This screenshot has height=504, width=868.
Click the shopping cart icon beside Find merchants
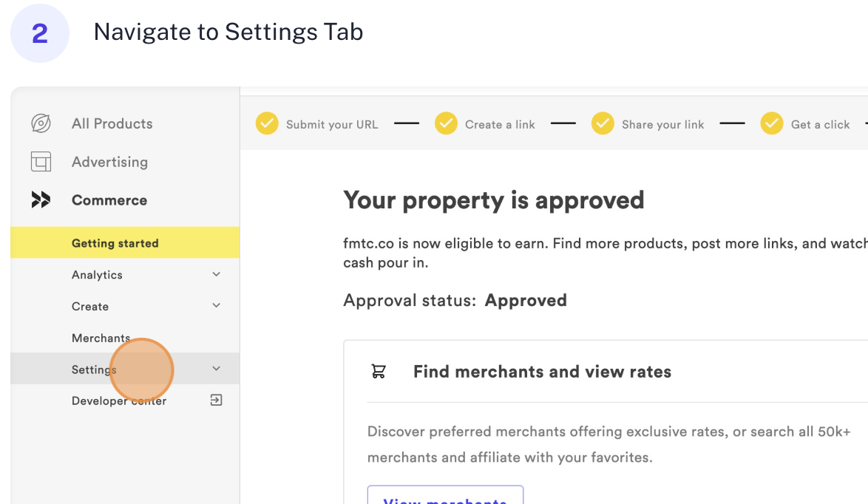click(x=379, y=372)
